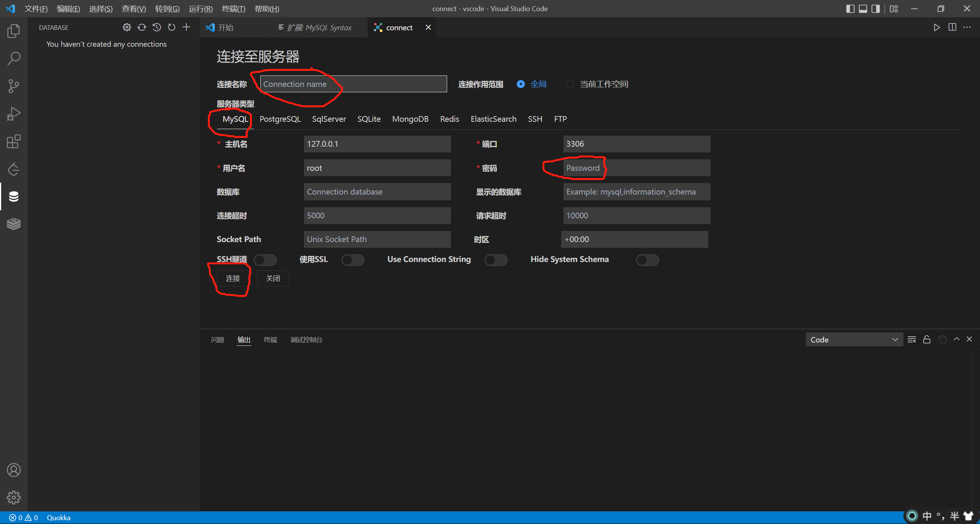The width and height of the screenshot is (980, 524).
Task: Open Source Control view in activity bar
Action: tap(14, 86)
